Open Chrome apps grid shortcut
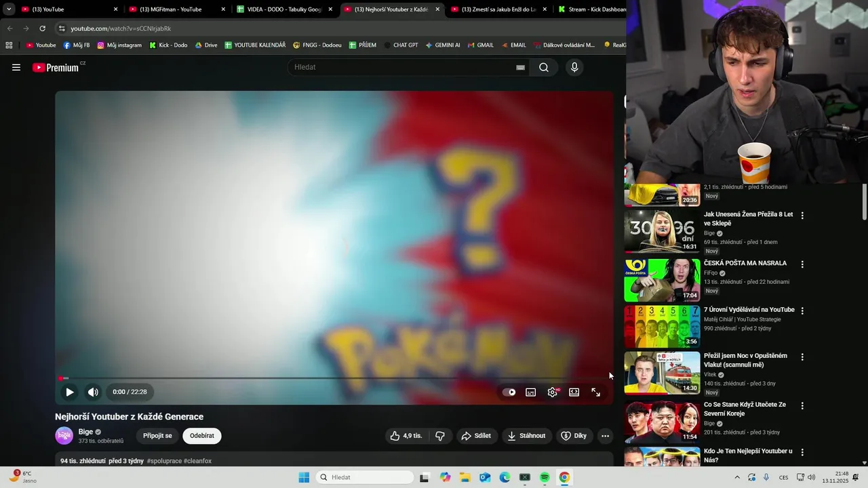Image resolution: width=868 pixels, height=488 pixels. pos(9,45)
